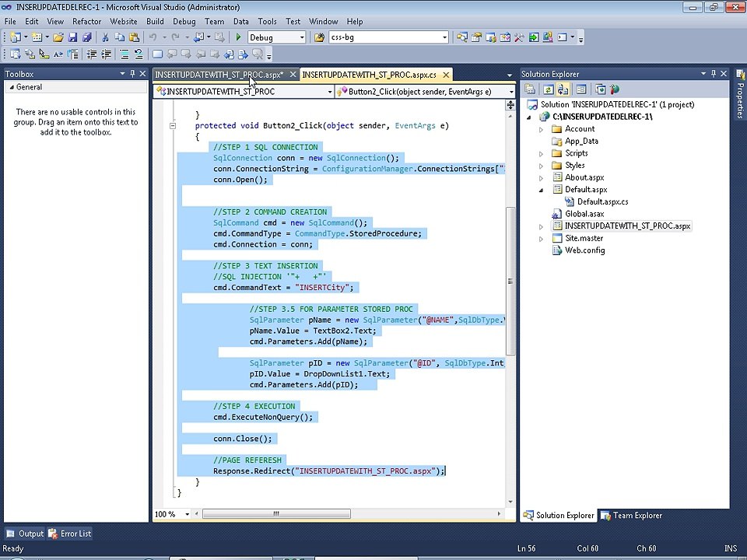Refresh Solution Explorer with green arrows icon
The width and height of the screenshot is (747, 560).
549,89
